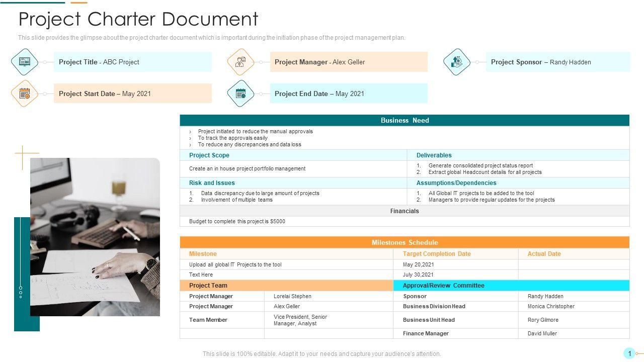Select the Project Charter Document title
Screen dimensions: 644x362
point(138,19)
